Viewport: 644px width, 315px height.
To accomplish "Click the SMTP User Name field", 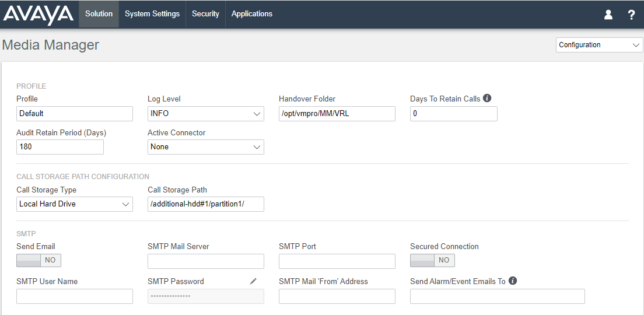I will click(x=75, y=296).
